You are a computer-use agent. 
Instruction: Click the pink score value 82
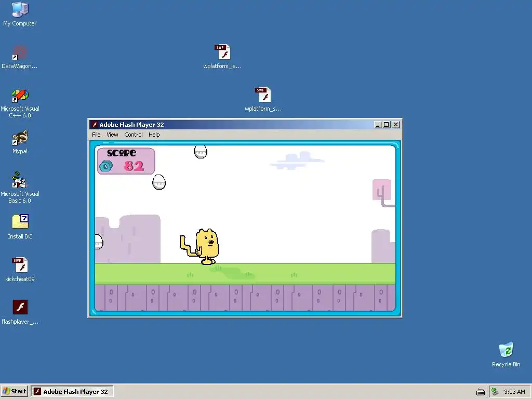tap(134, 166)
